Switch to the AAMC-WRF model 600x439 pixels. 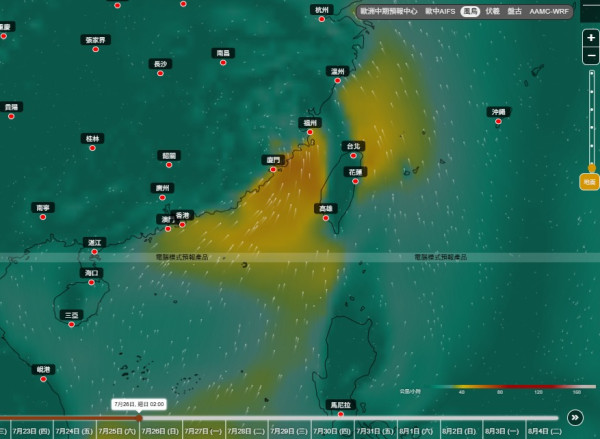(549, 11)
